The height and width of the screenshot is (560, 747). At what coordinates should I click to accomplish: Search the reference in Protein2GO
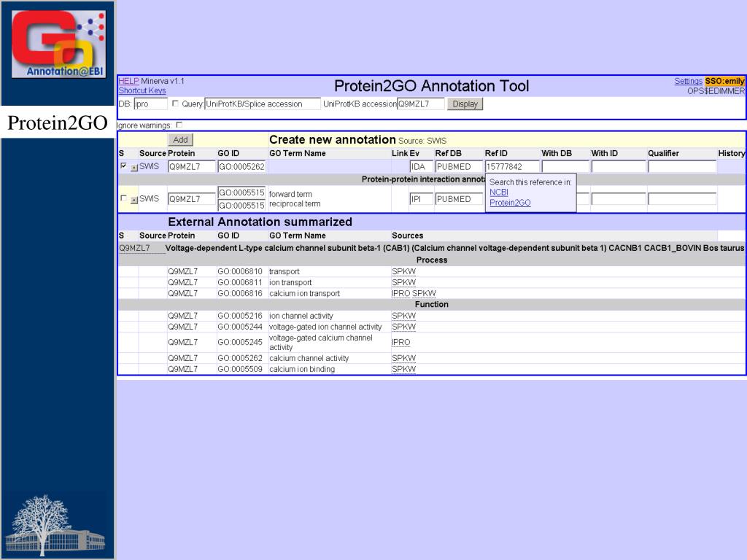tap(510, 203)
